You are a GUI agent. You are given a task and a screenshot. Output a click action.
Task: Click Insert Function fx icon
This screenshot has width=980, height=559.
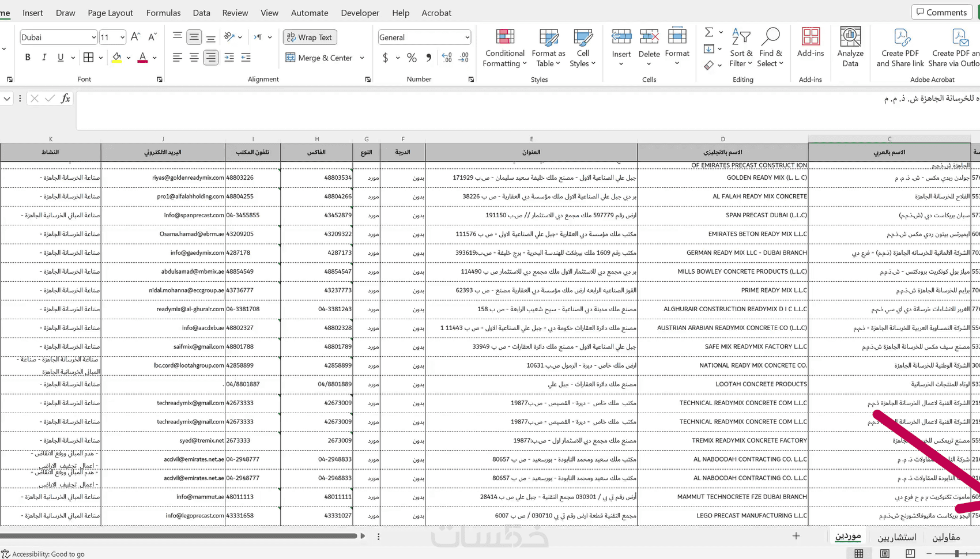point(66,99)
